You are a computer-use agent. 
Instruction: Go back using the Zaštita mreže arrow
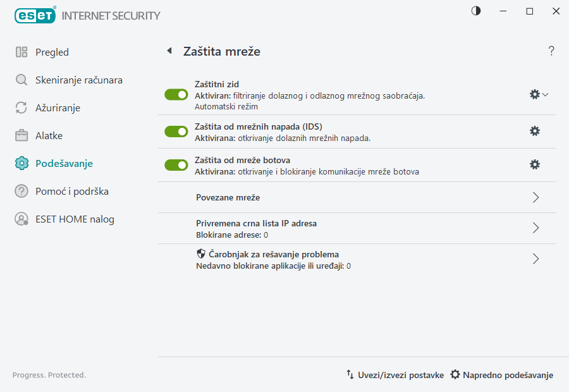pyautogui.click(x=169, y=51)
